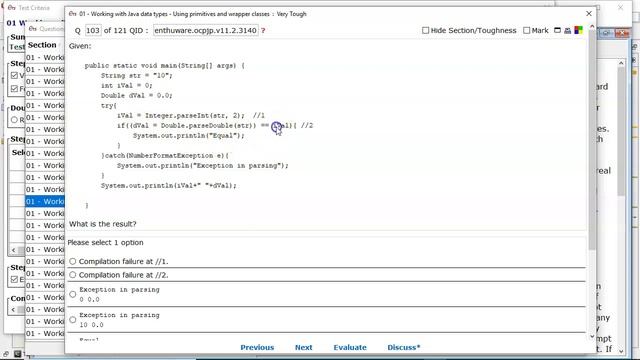640x360 pixels.
Task: Go to Next question
Action: click(x=304, y=347)
